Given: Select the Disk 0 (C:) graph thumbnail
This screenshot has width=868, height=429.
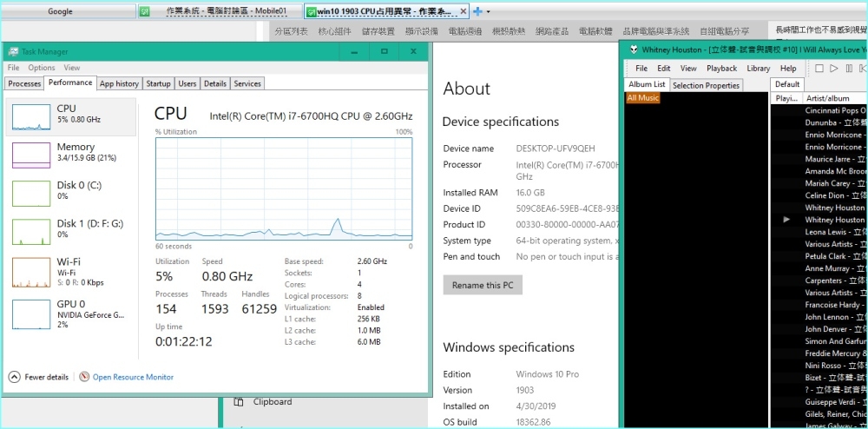Looking at the screenshot, I should pos(31,193).
